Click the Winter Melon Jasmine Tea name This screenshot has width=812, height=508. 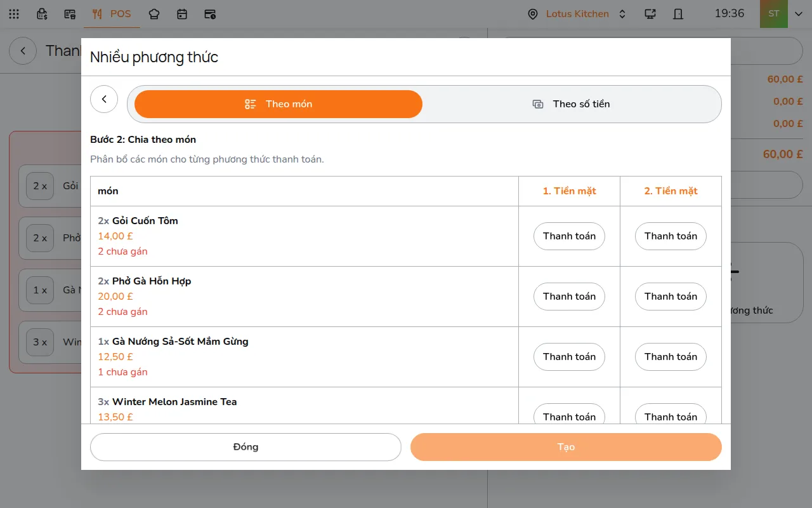(x=174, y=402)
